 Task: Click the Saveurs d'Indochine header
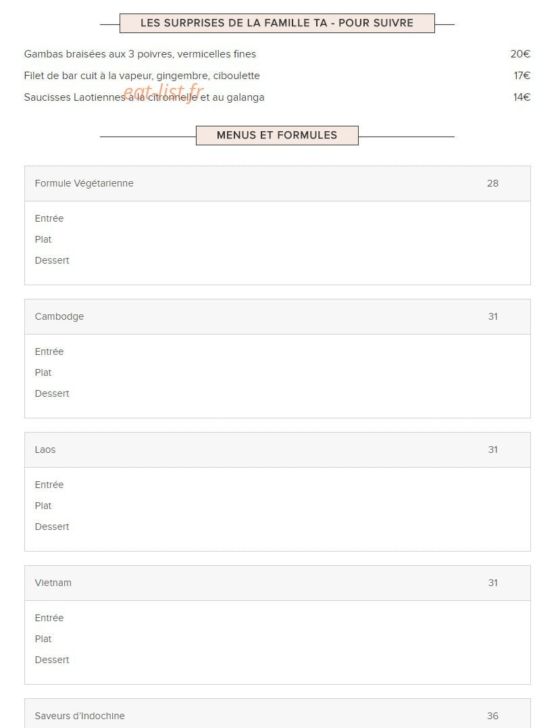278,714
